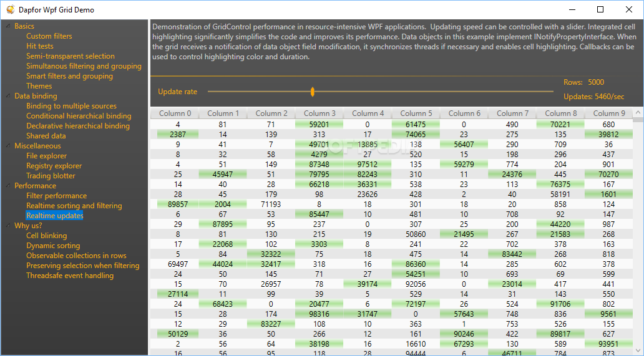Click the Rows: 5000 label
The image size is (644, 356).
pyautogui.click(x=583, y=82)
